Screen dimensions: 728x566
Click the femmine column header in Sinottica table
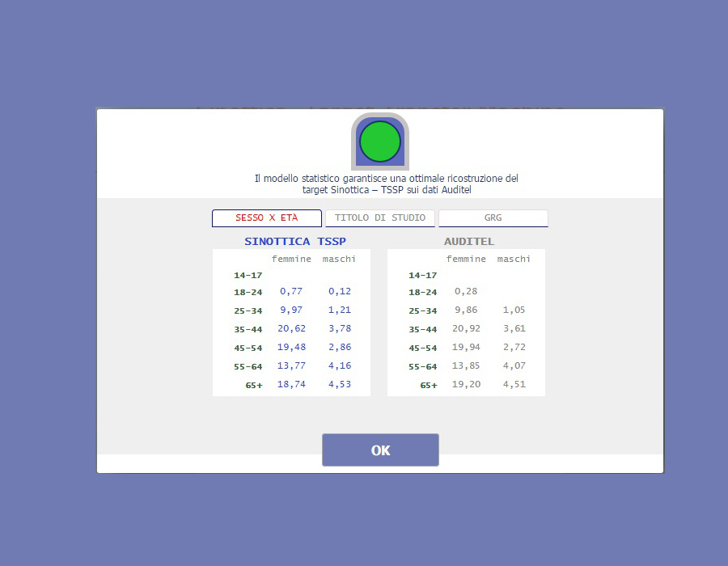coord(291,259)
